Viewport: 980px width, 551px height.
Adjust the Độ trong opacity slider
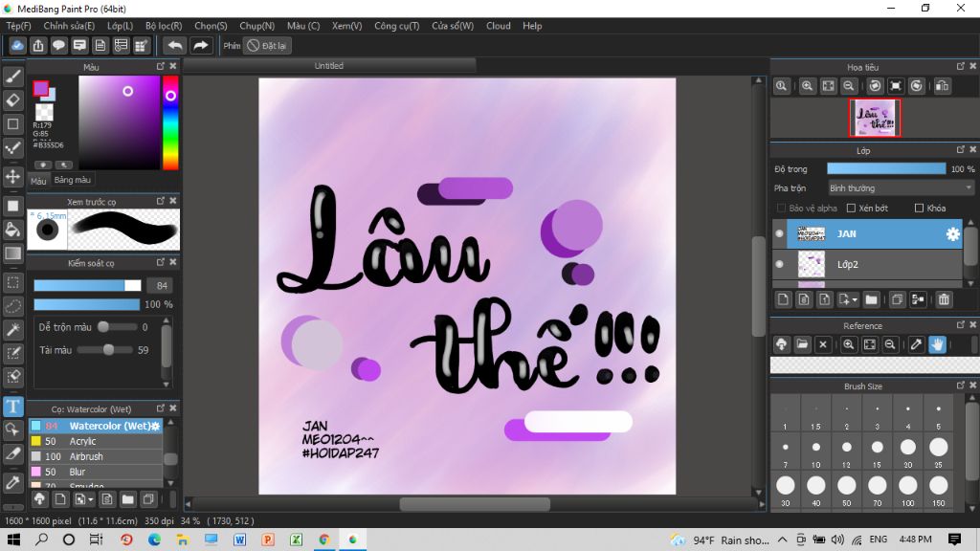[886, 168]
